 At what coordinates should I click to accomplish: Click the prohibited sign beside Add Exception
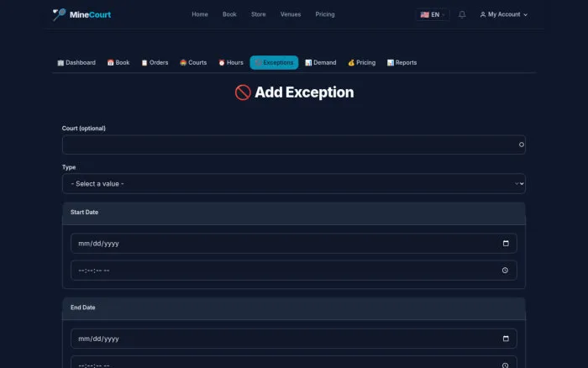tap(243, 92)
